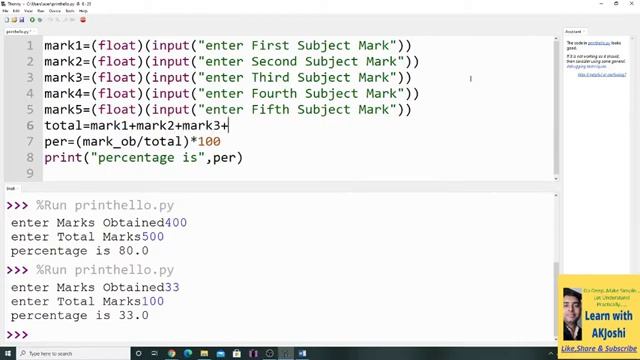The image size is (640, 360).
Task: Click code line 1 defining mark1
Action: (x=228, y=45)
